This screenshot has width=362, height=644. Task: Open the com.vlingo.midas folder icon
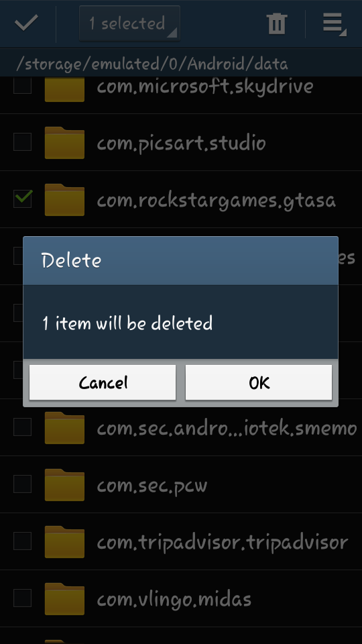64,599
